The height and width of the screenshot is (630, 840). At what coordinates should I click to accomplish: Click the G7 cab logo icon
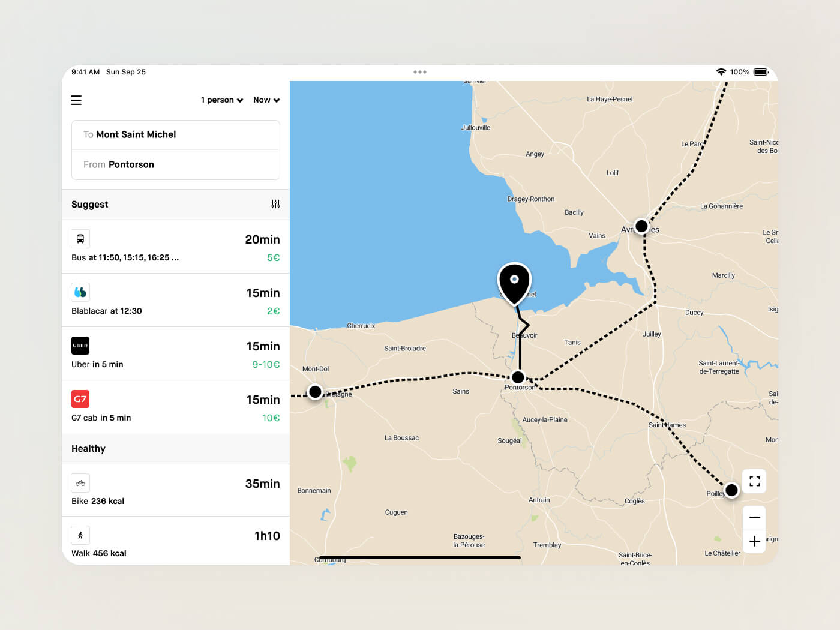pyautogui.click(x=80, y=399)
